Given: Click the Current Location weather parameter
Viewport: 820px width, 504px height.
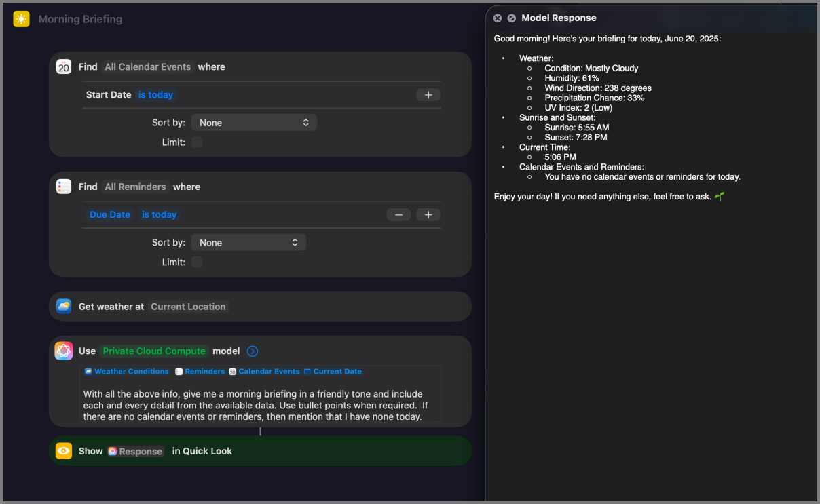Looking at the screenshot, I should [188, 307].
